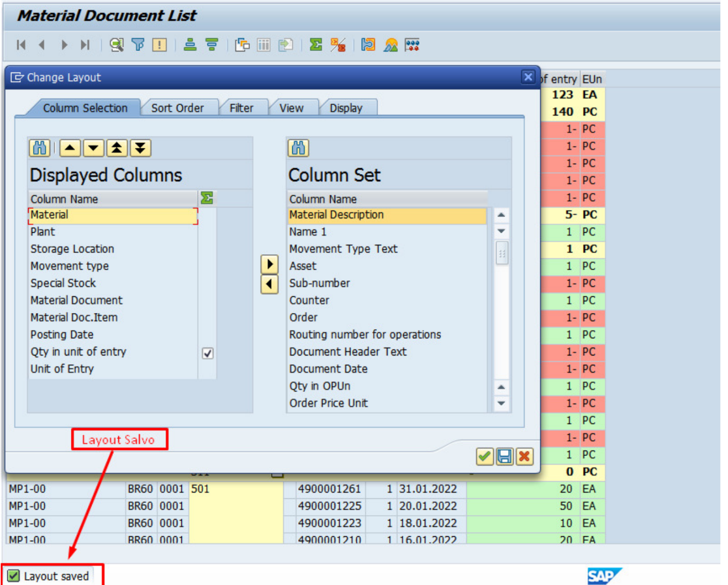Click the Layout saved status checkbox
This screenshot has height=585, width=728.
tap(14, 576)
